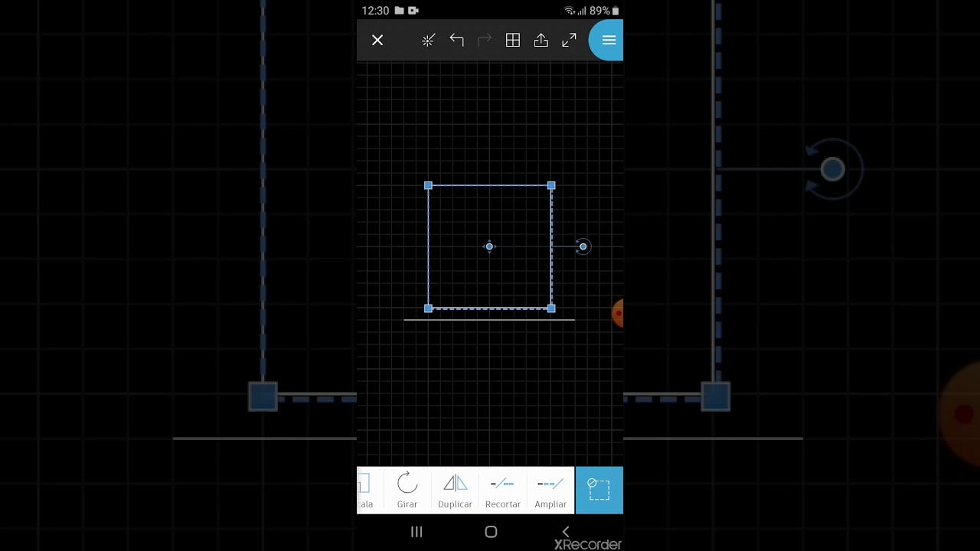Tap the Android back button
Viewport: 980px width, 551px height.
(x=566, y=532)
